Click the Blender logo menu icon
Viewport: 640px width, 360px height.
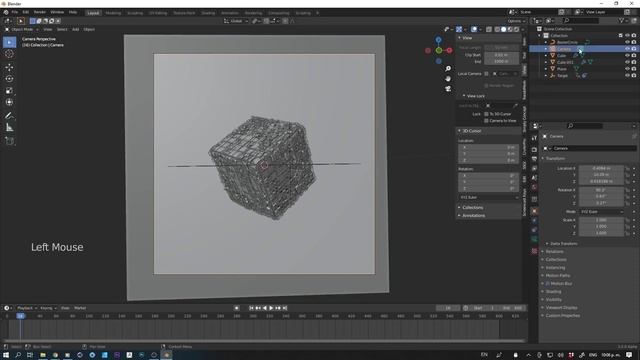coord(6,13)
